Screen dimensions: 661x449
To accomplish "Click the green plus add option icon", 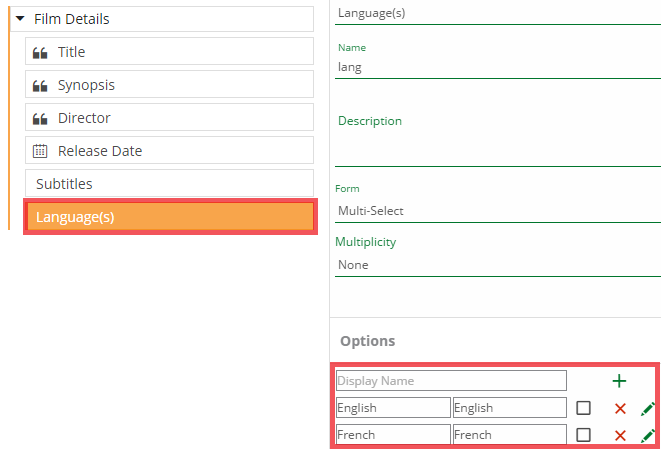I will point(619,381).
